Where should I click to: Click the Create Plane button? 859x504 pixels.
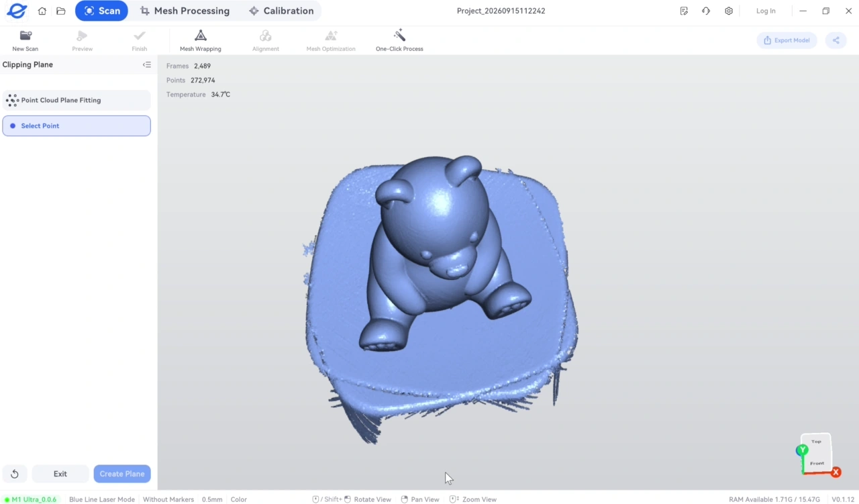pyautogui.click(x=122, y=474)
